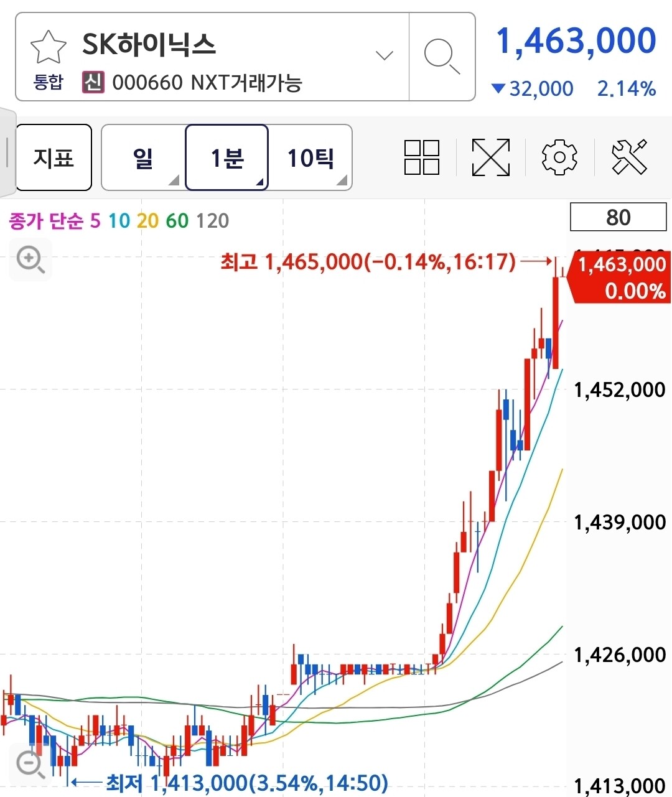Toggle the 120-period moving average line
Image resolution: width=672 pixels, height=797 pixels.
(x=212, y=220)
